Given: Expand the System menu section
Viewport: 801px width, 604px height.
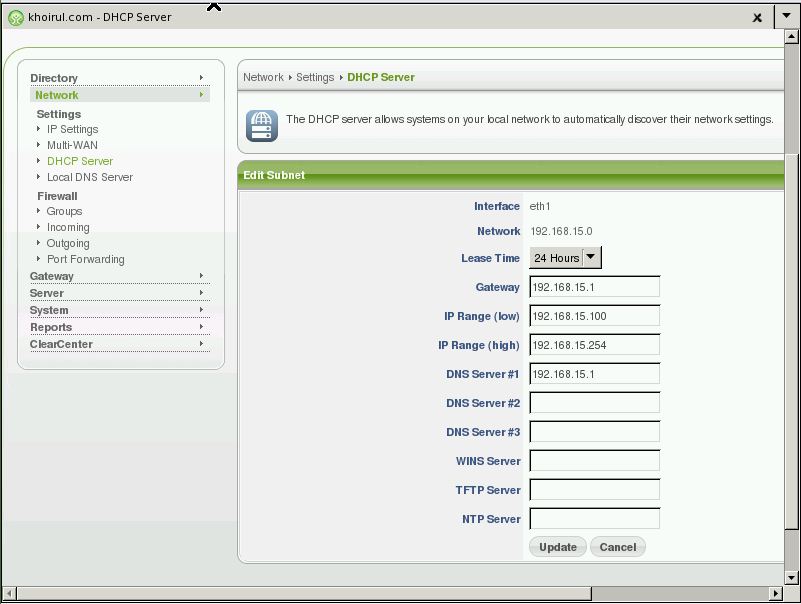Looking at the screenshot, I should point(120,310).
